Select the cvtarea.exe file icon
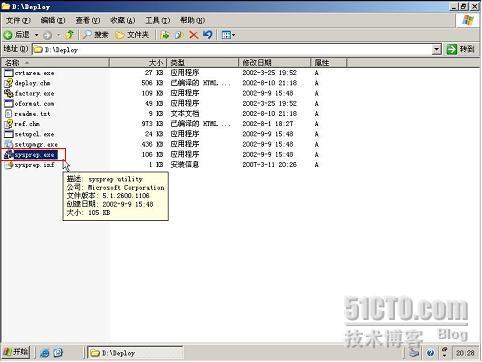The width and height of the screenshot is (482, 362). tap(9, 73)
